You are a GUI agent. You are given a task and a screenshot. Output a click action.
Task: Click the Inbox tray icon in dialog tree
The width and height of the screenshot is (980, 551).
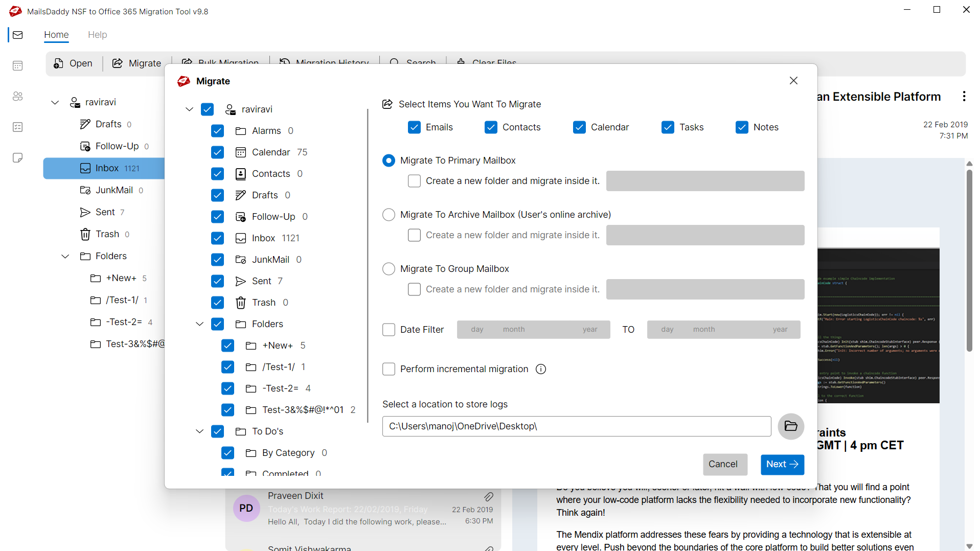(241, 238)
